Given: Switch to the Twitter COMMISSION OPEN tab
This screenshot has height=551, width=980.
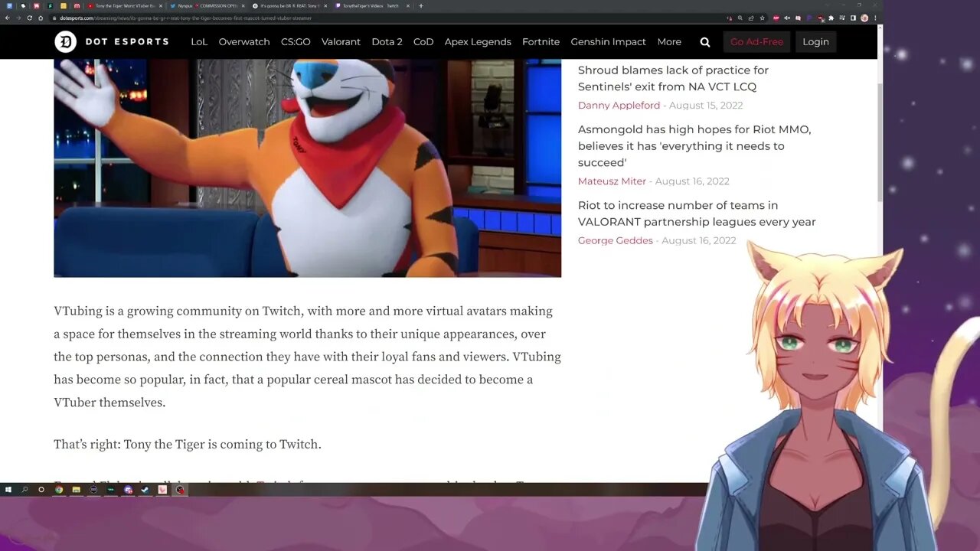Looking at the screenshot, I should [x=207, y=5].
